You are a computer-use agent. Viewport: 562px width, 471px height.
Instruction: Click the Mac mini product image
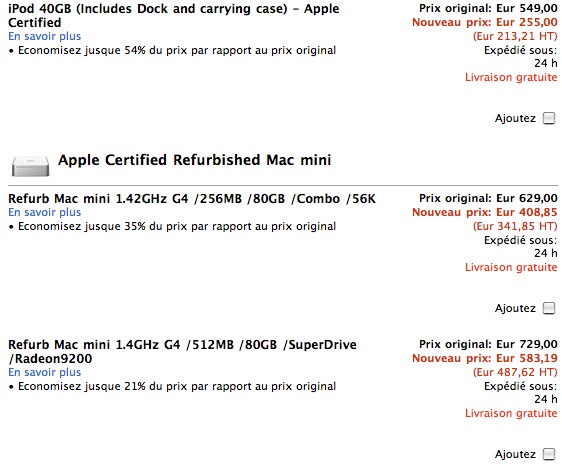coord(30,166)
